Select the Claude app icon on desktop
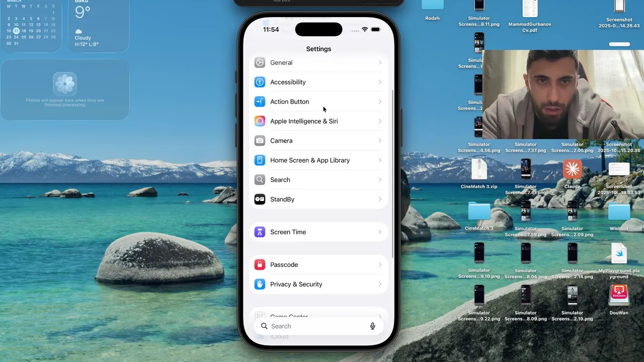 click(x=572, y=170)
